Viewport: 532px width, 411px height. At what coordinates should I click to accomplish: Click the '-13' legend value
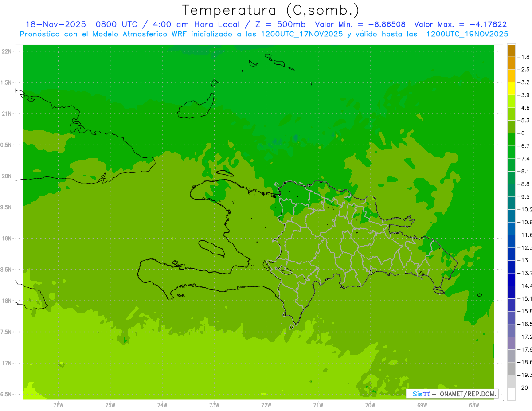click(x=523, y=260)
